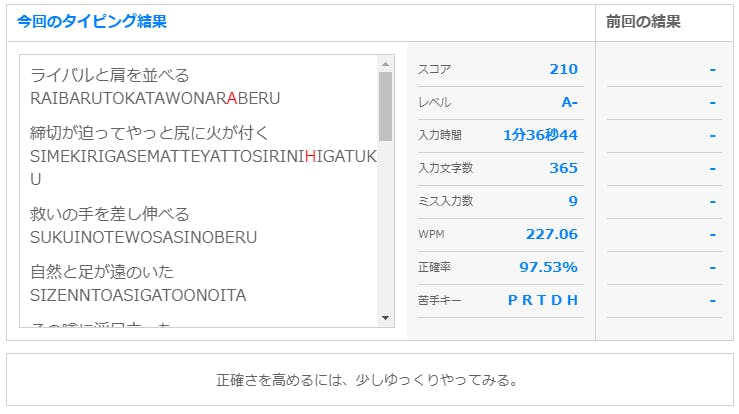Click the romaji SIZENNTOASIGATOONOITA line

point(138,295)
